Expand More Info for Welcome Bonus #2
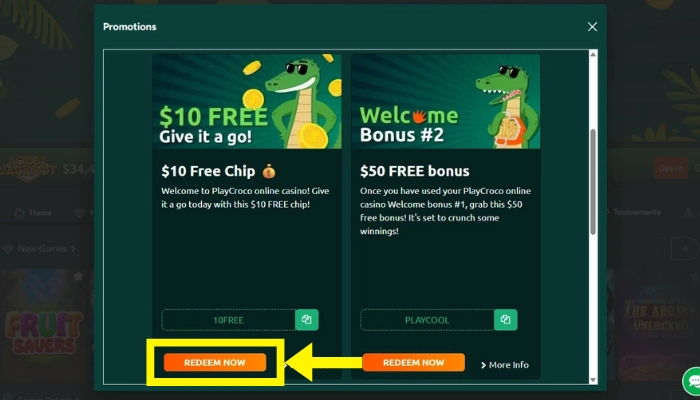The width and height of the screenshot is (700, 400). [504, 365]
